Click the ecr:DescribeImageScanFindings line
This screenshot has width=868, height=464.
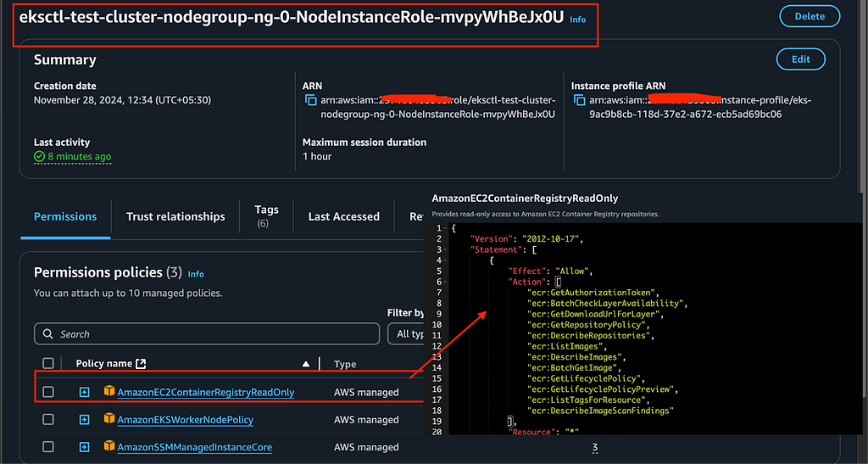click(x=600, y=411)
